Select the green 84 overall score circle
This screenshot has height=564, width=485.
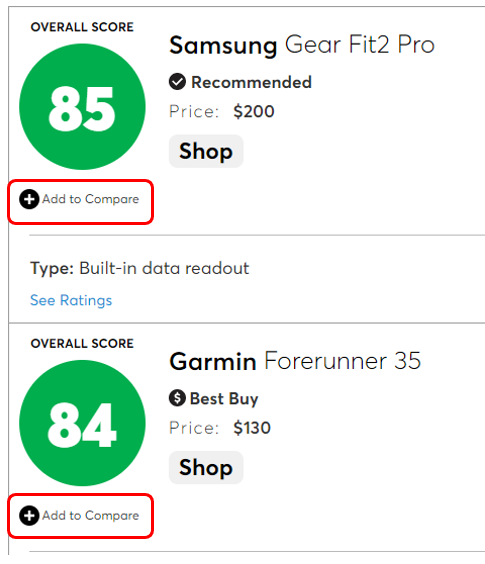82,423
